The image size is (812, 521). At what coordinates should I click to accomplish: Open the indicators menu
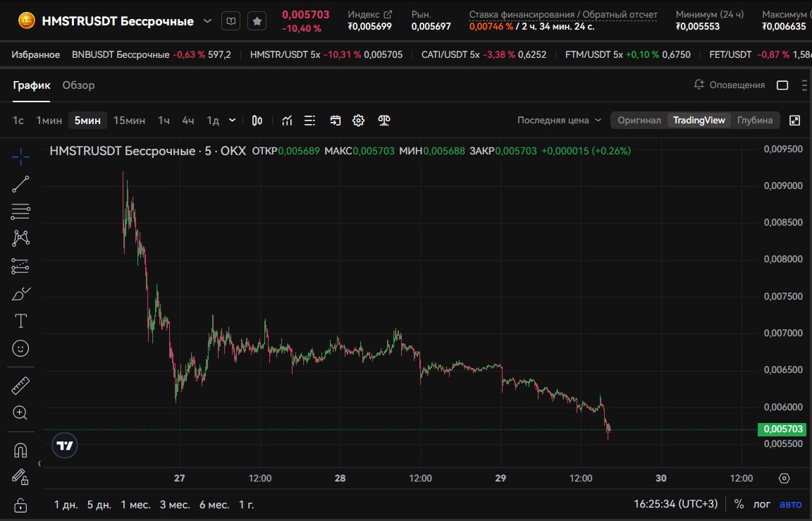(x=287, y=121)
